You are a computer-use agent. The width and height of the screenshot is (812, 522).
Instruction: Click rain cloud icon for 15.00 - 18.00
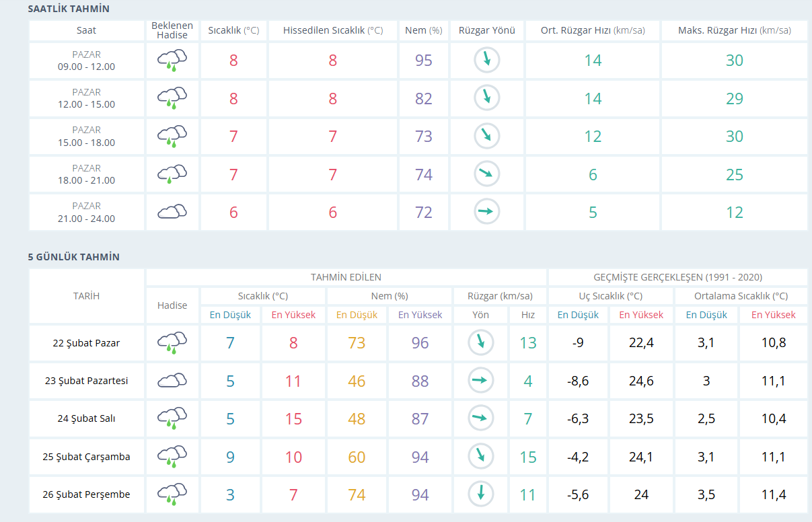point(172,137)
